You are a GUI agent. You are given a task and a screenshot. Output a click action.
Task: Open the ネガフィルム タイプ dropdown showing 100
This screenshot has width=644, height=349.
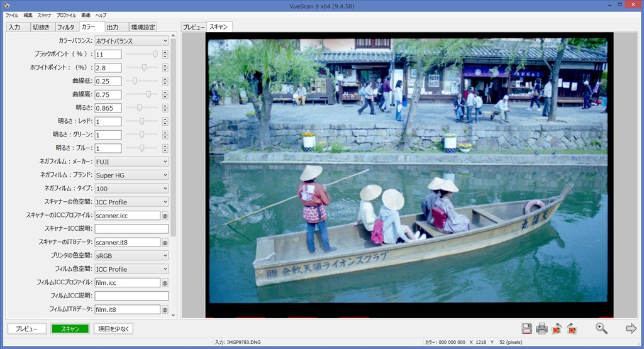[x=131, y=189]
